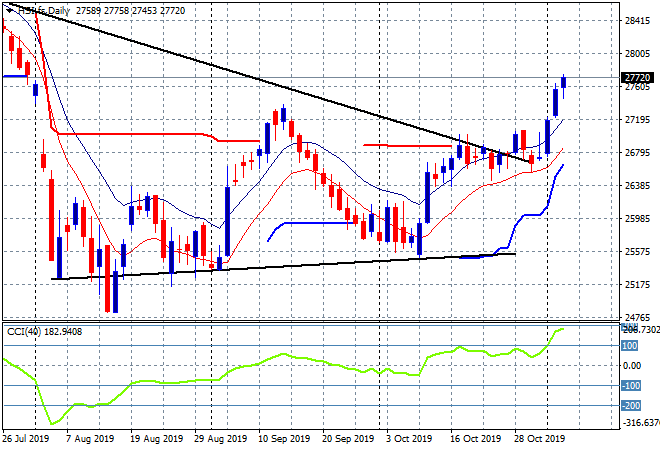Click the CCI -316.637 minimum value label
This screenshot has width=660, height=450.
[x=641, y=422]
